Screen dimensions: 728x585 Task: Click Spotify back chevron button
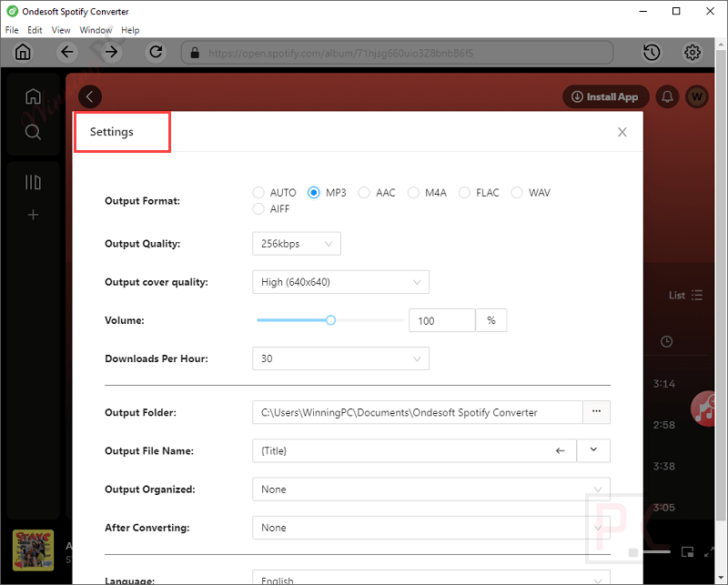coord(90,96)
